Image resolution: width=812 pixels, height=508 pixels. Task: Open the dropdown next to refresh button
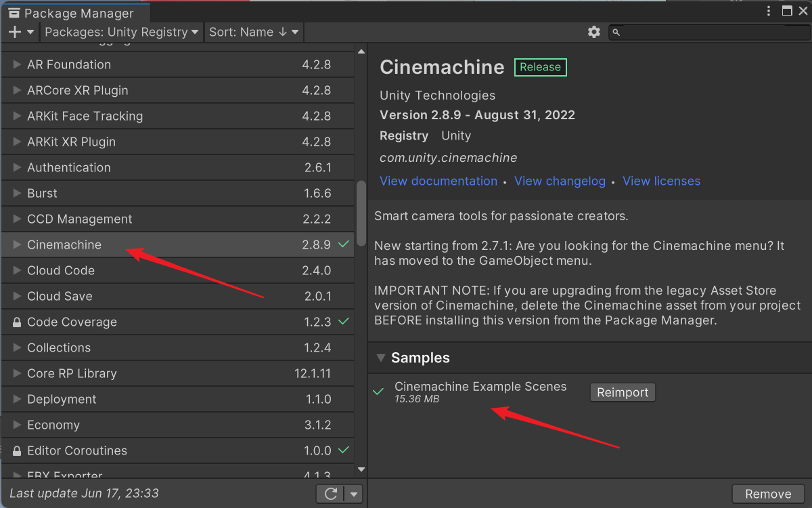click(354, 494)
